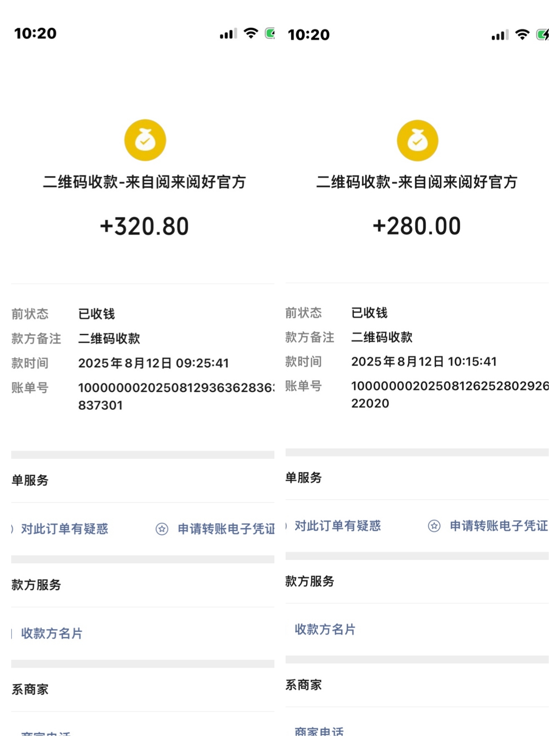Tap the bill number ending in 22020

pyautogui.click(x=449, y=394)
